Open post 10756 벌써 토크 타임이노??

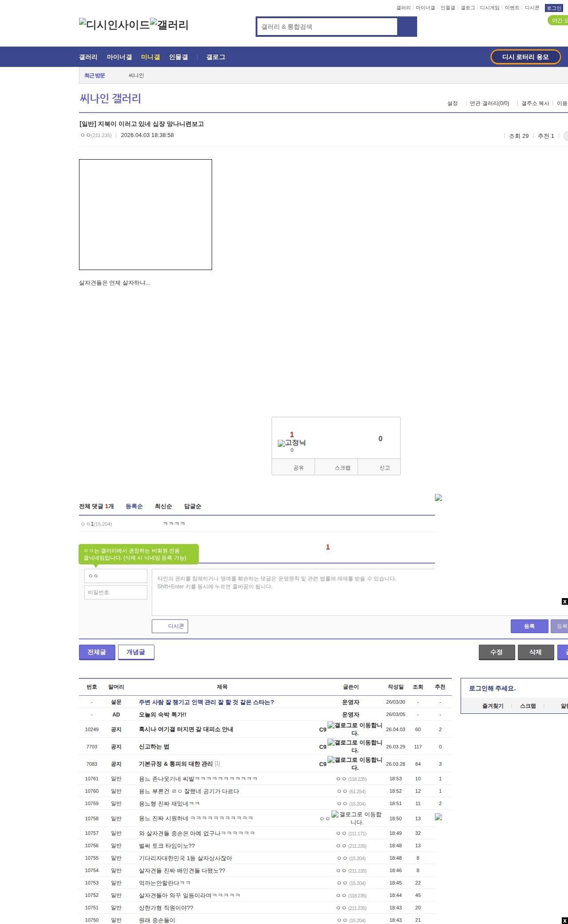(167, 846)
